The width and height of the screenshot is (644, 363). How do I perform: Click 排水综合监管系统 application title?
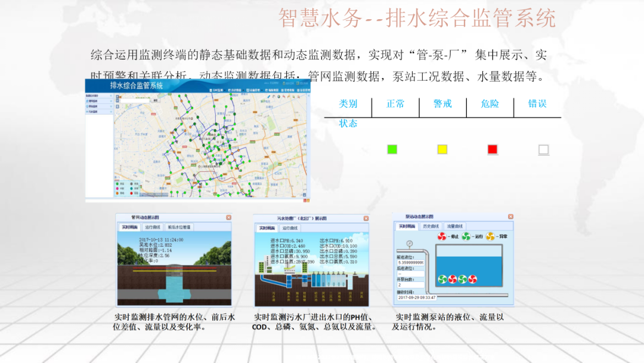pyautogui.click(x=137, y=85)
